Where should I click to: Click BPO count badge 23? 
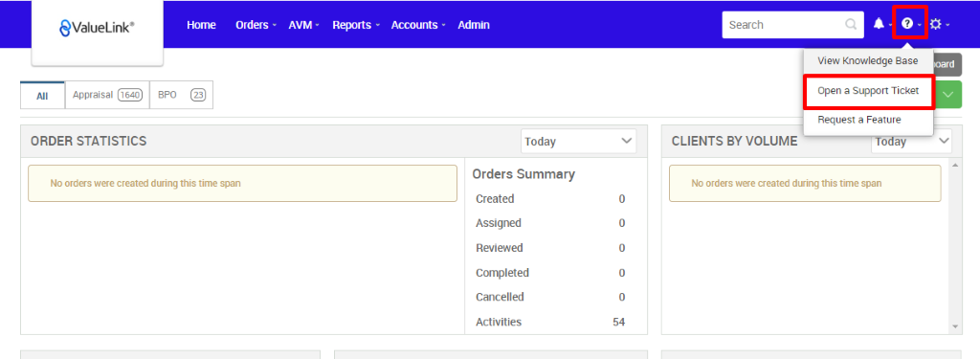[198, 95]
